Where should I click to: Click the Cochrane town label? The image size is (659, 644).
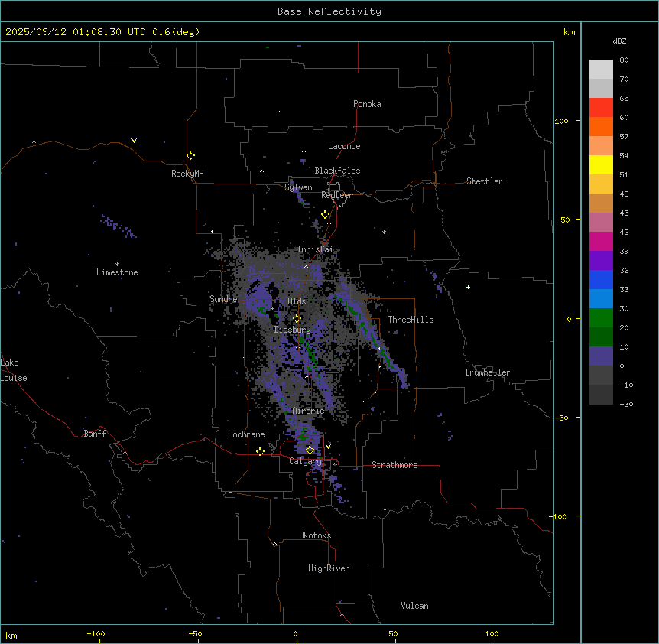pos(246,434)
